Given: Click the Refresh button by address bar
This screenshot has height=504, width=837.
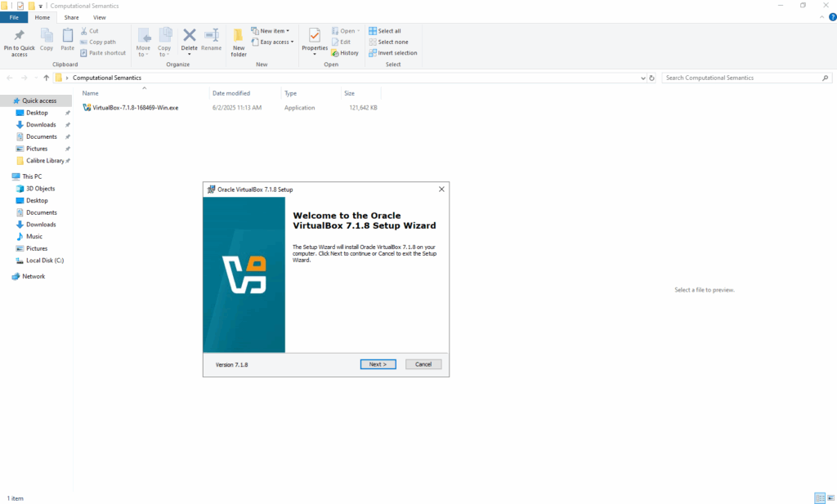Looking at the screenshot, I should [651, 78].
